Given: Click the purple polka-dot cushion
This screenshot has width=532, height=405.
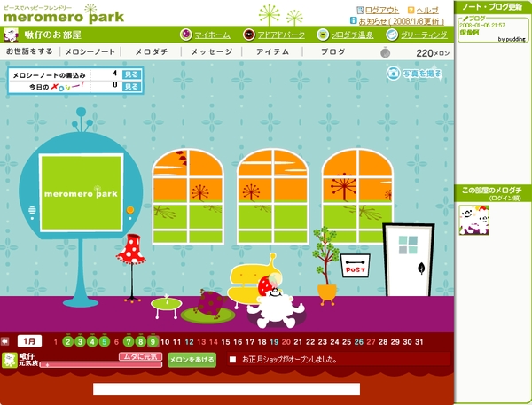Looking at the screenshot, I should (211, 302).
